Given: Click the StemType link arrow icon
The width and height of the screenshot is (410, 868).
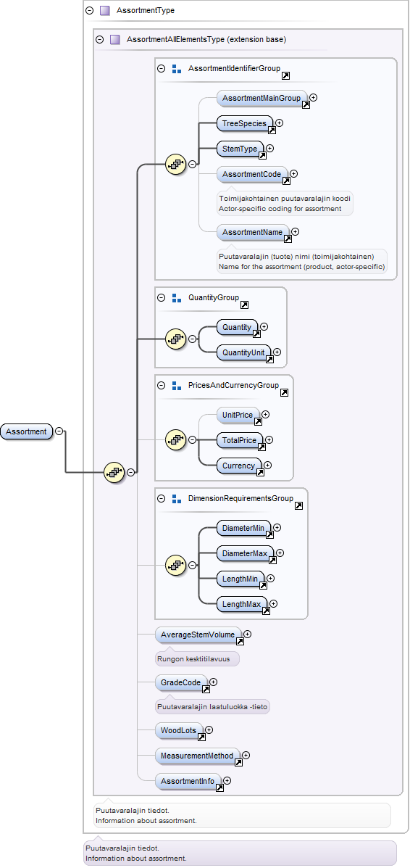Looking at the screenshot, I should (262, 156).
